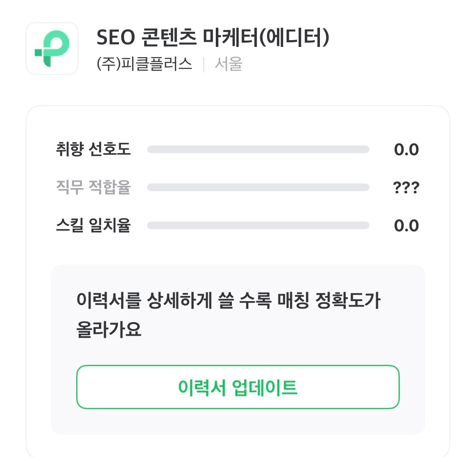Click the word 올라가요 in the notice
Screen dimensions: 476x457
click(x=109, y=329)
